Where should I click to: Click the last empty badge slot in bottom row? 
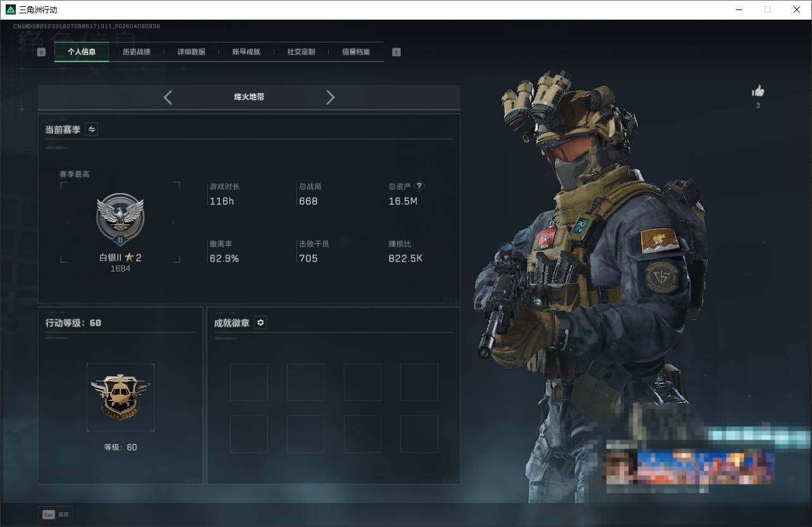click(x=419, y=434)
